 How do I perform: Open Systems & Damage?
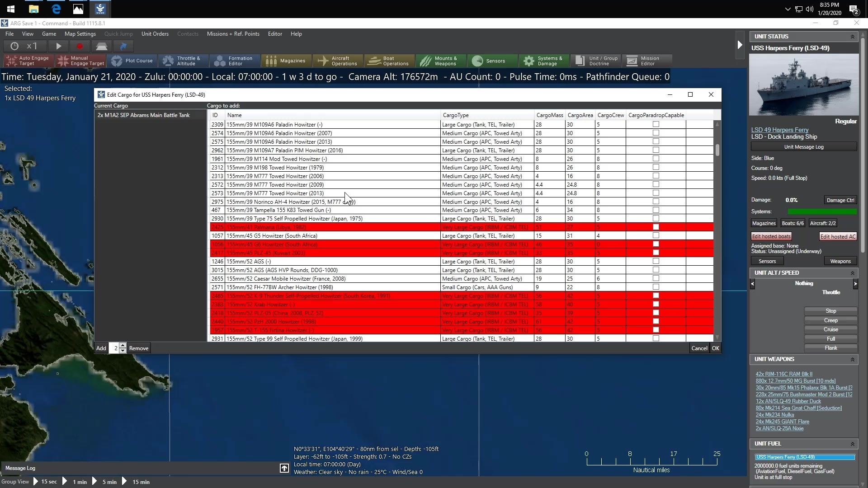click(x=544, y=61)
